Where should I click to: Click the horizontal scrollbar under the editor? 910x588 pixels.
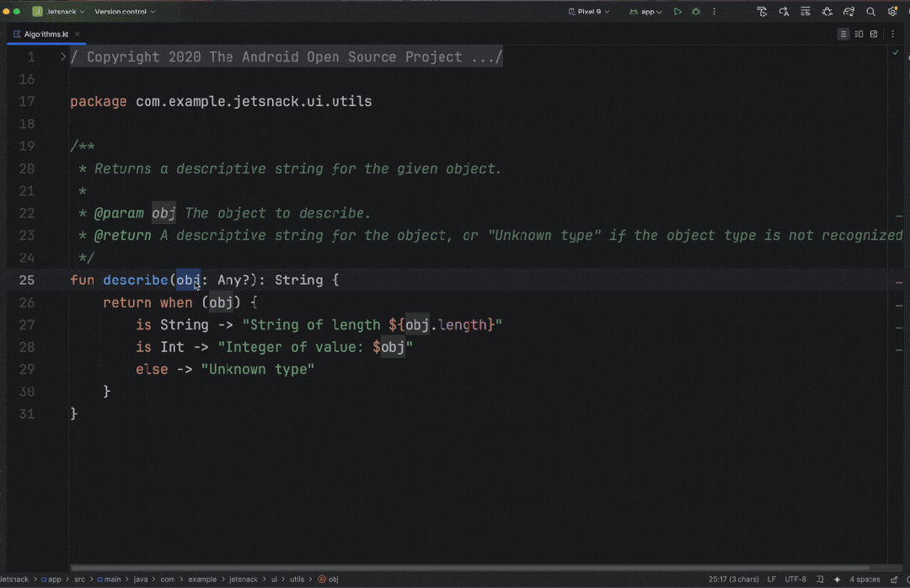pos(472,568)
